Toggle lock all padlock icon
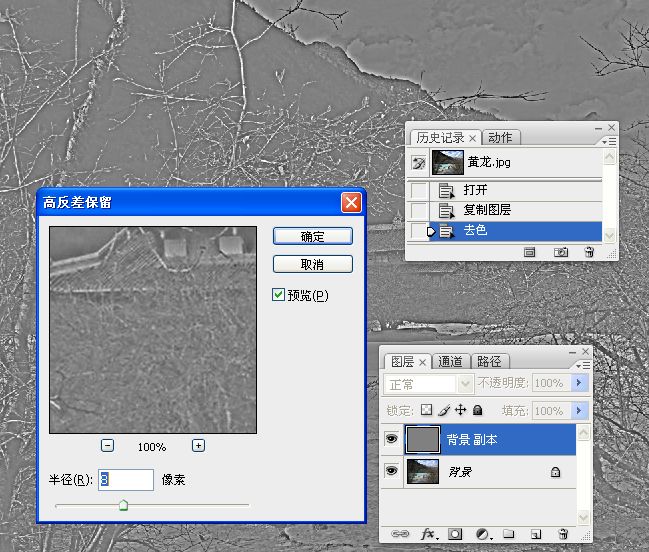This screenshot has width=649, height=552. (478, 410)
